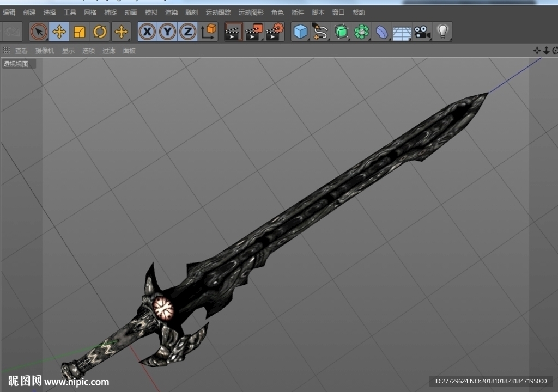Image resolution: width=558 pixels, height=392 pixels.
Task: Activate the Move tool
Action: (59, 32)
